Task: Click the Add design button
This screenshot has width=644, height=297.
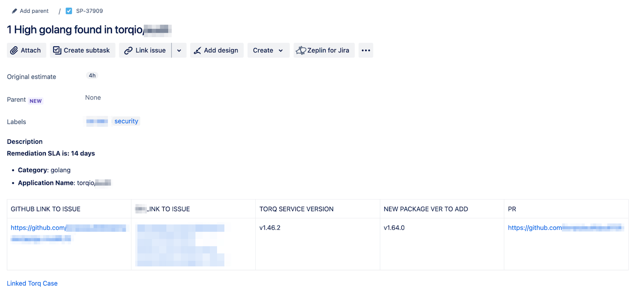Action: [x=217, y=50]
